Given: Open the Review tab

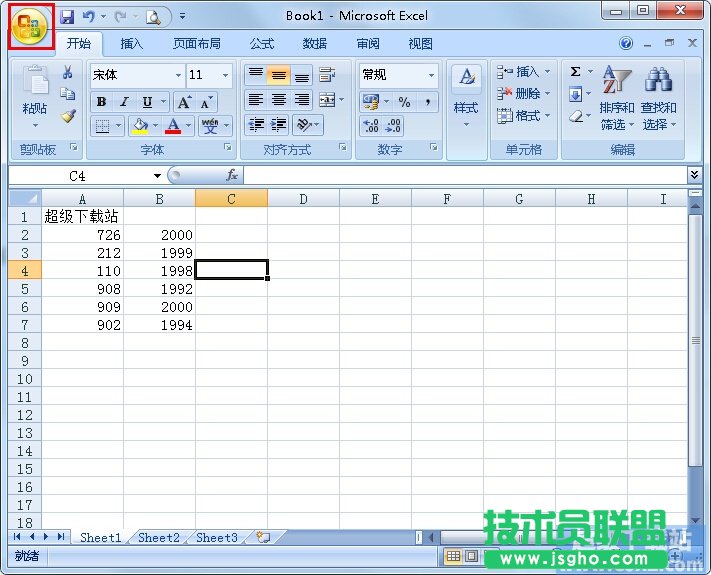Looking at the screenshot, I should click(368, 44).
